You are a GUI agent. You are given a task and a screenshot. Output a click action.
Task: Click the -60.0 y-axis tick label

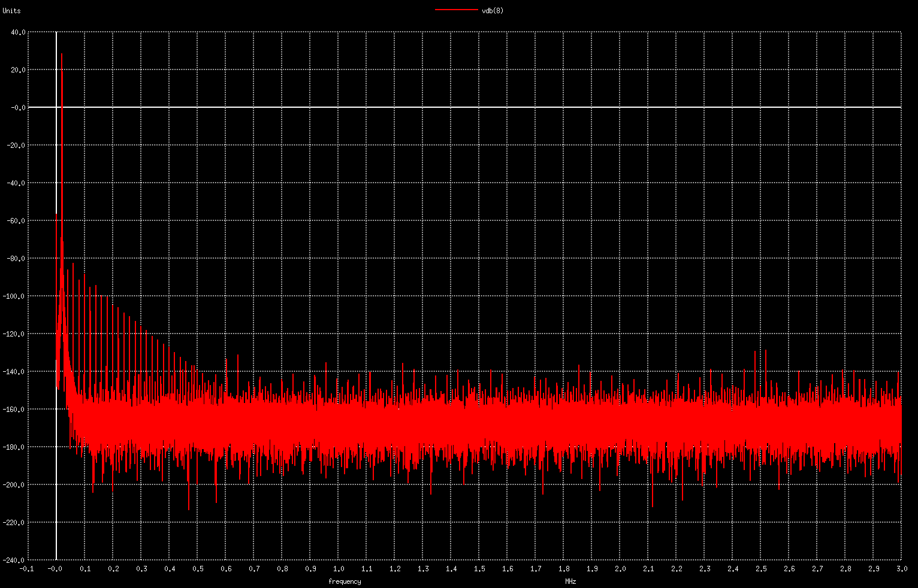pos(17,221)
